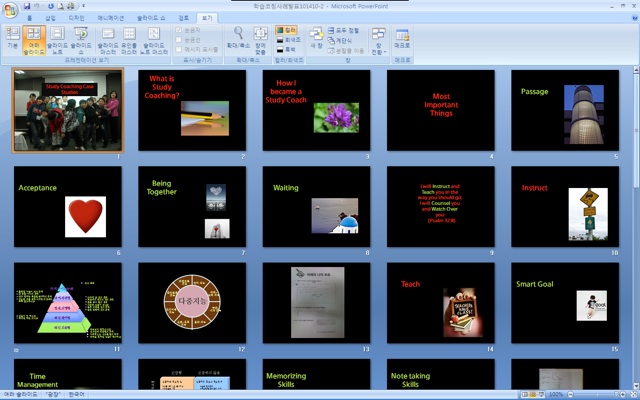Select slide 10 Instruct thumbnail

coord(565,207)
